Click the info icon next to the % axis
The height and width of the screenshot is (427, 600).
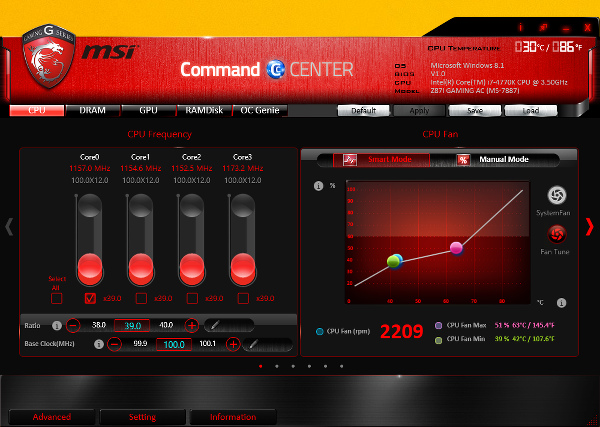[318, 186]
